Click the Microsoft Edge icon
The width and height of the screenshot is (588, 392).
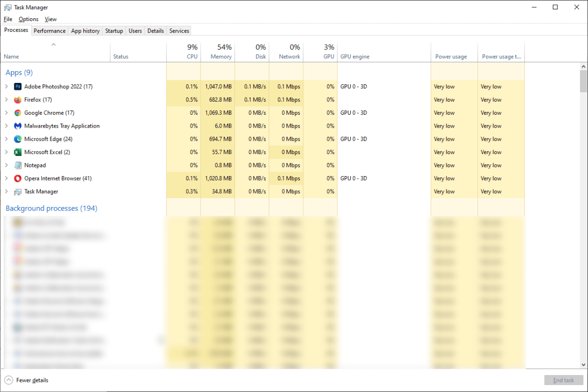click(18, 139)
